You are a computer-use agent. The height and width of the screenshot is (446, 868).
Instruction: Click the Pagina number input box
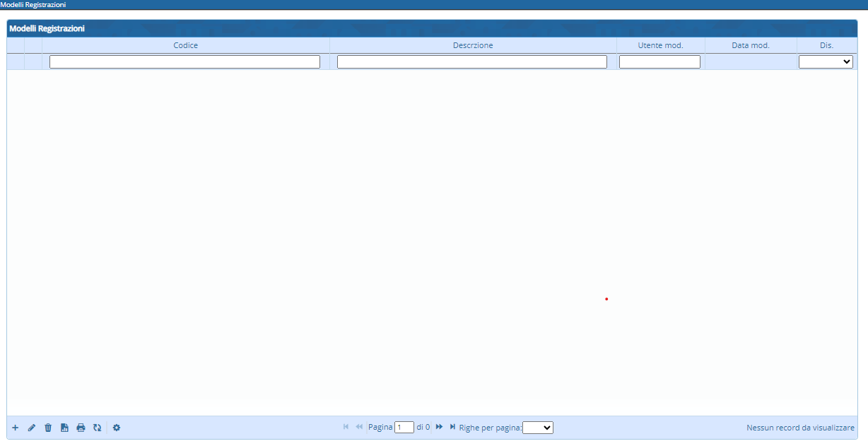pyautogui.click(x=404, y=428)
